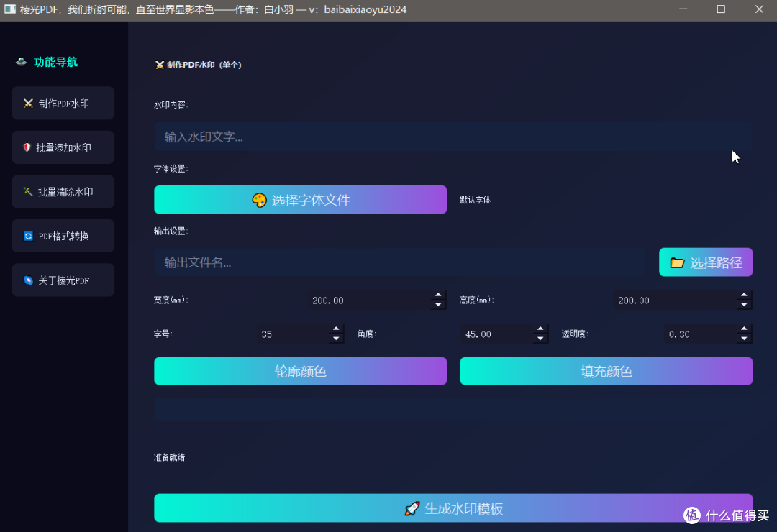This screenshot has height=532, width=777.
Task: Increase the 透明度 opacity value
Action: click(x=744, y=329)
